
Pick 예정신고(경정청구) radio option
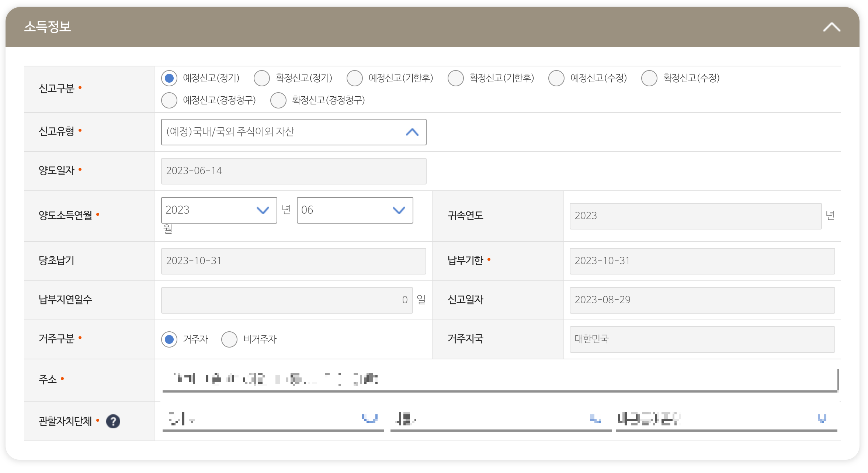169,100
